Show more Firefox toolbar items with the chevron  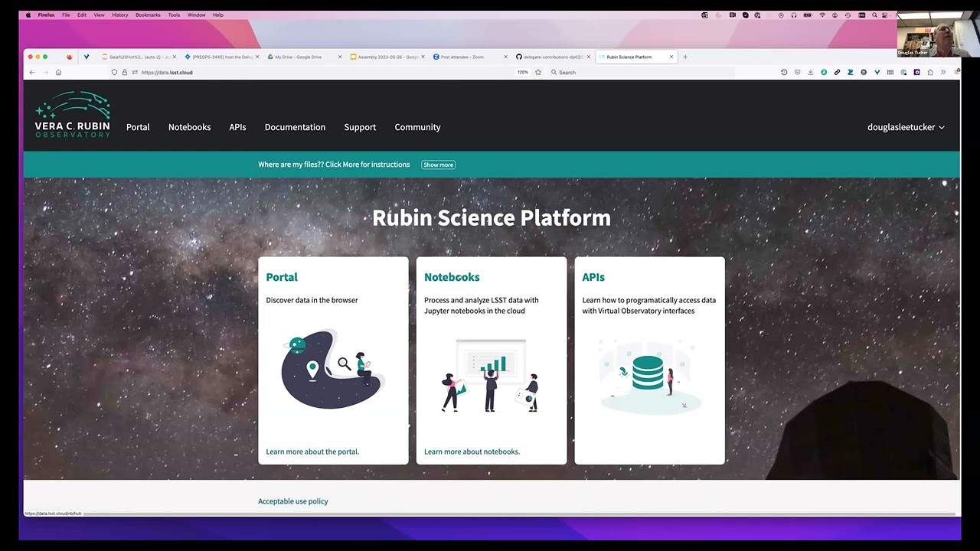(943, 72)
